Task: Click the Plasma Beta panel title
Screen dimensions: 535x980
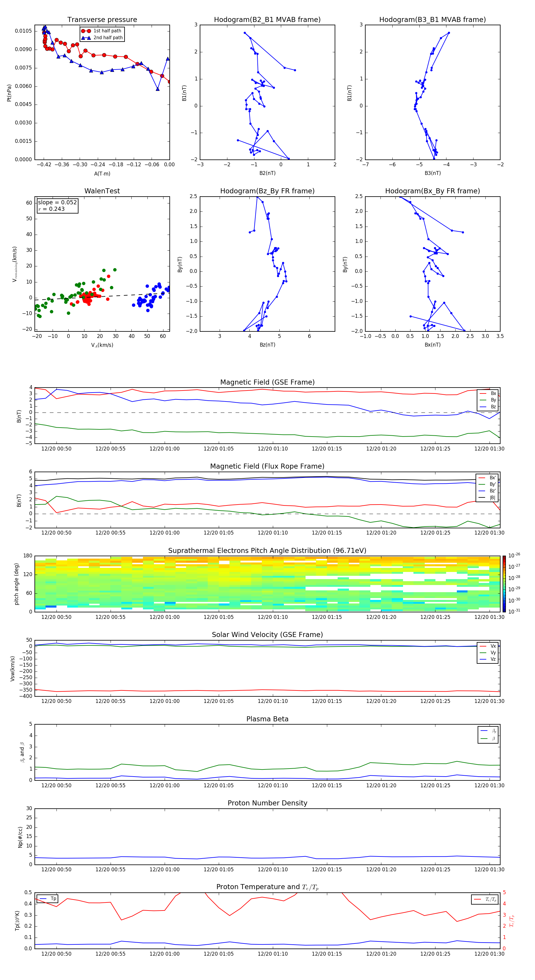Action: point(267,719)
